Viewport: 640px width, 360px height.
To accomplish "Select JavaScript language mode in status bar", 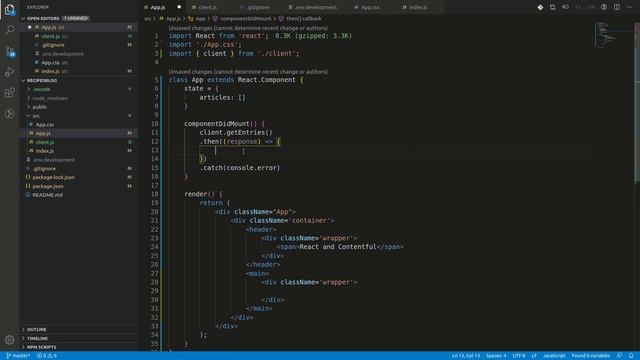I will [554, 356].
